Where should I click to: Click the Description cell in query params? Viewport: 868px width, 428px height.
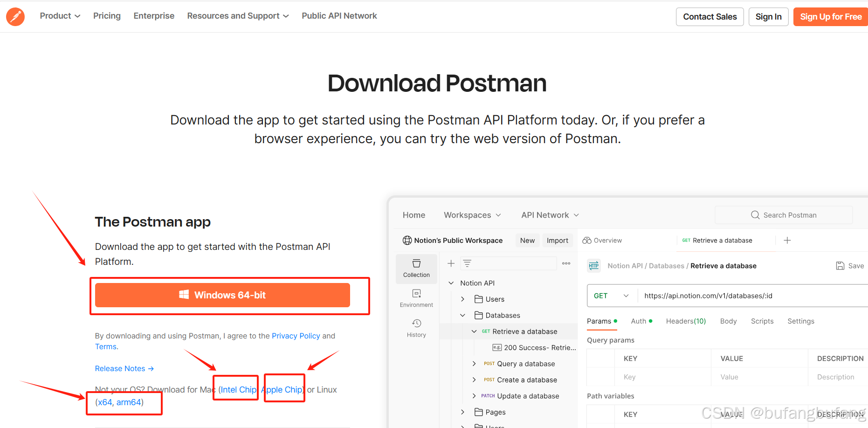pyautogui.click(x=838, y=377)
